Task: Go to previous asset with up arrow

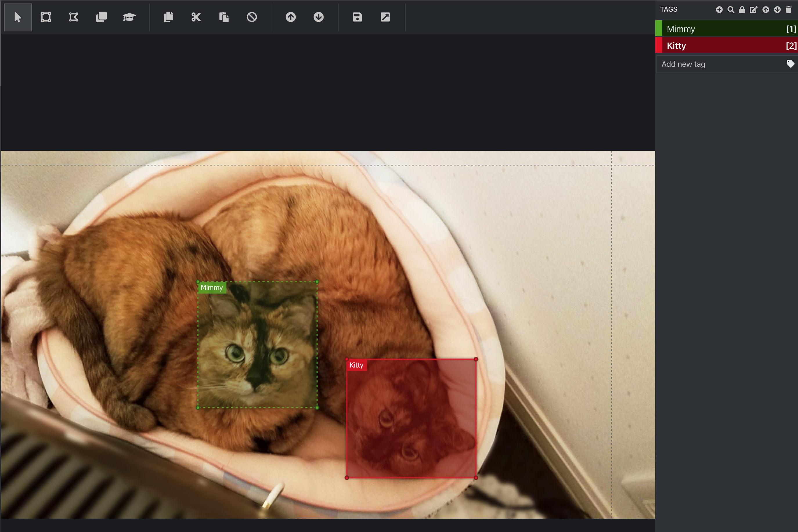Action: pos(290,17)
